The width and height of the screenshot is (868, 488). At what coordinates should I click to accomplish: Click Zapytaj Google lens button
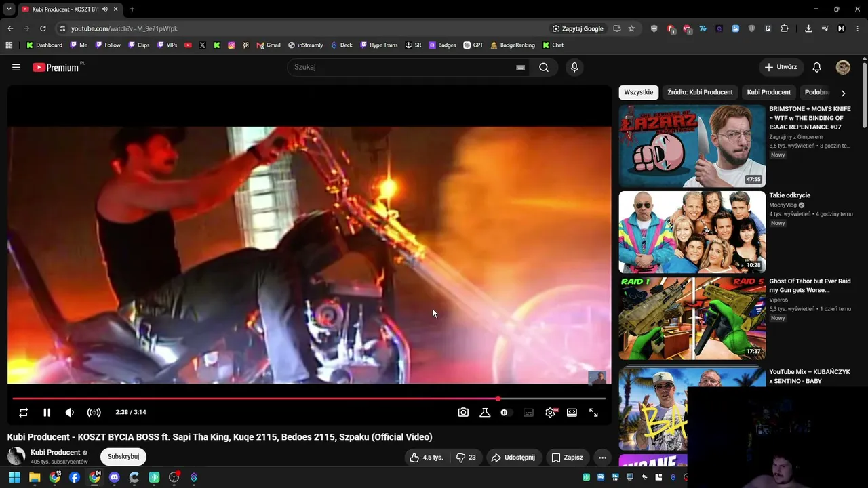(x=578, y=28)
